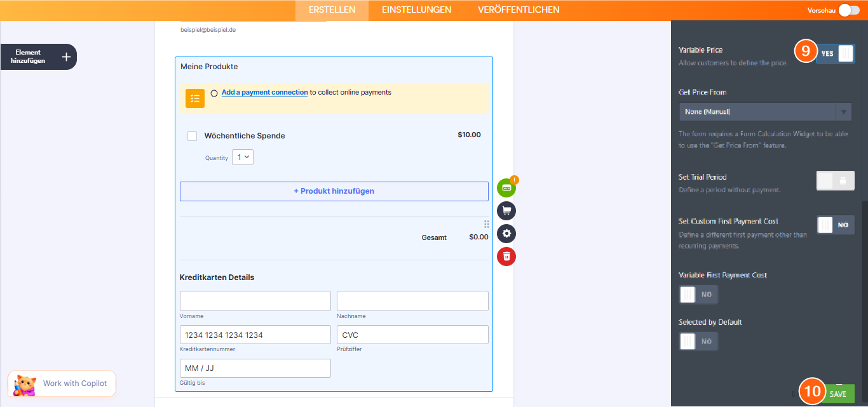Viewport: 868px width, 407px height.
Task: Click the red trash delete icon
Action: click(x=506, y=257)
